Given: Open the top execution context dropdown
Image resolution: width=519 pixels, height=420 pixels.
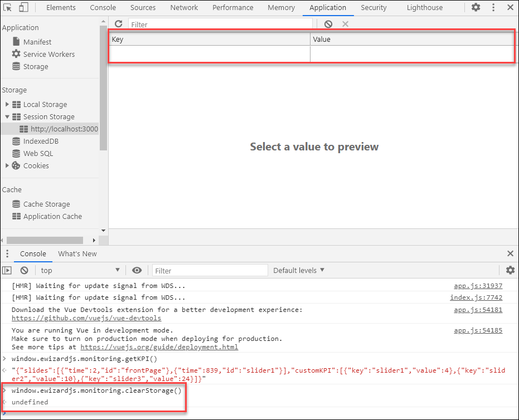Looking at the screenshot, I should (x=80, y=270).
